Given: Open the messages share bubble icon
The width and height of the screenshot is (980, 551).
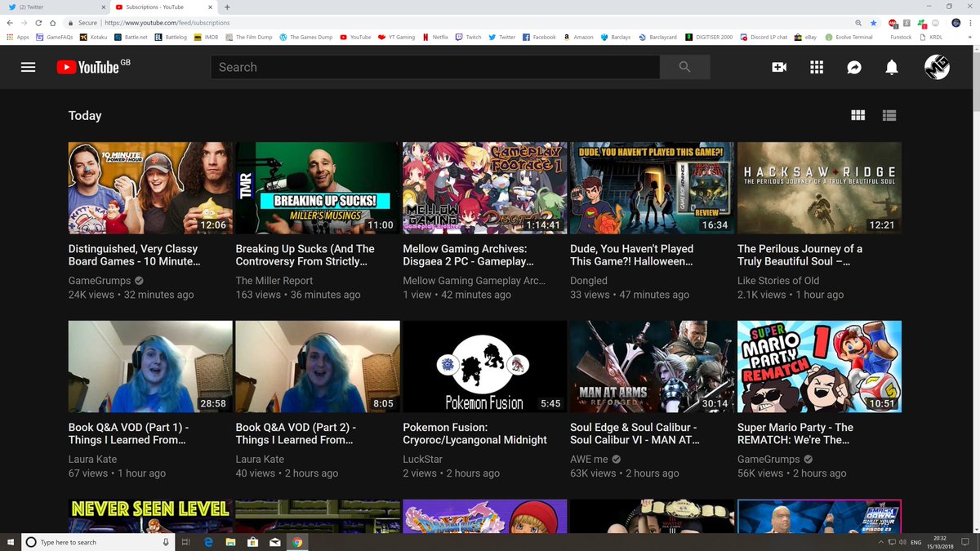Looking at the screenshot, I should click(x=854, y=67).
